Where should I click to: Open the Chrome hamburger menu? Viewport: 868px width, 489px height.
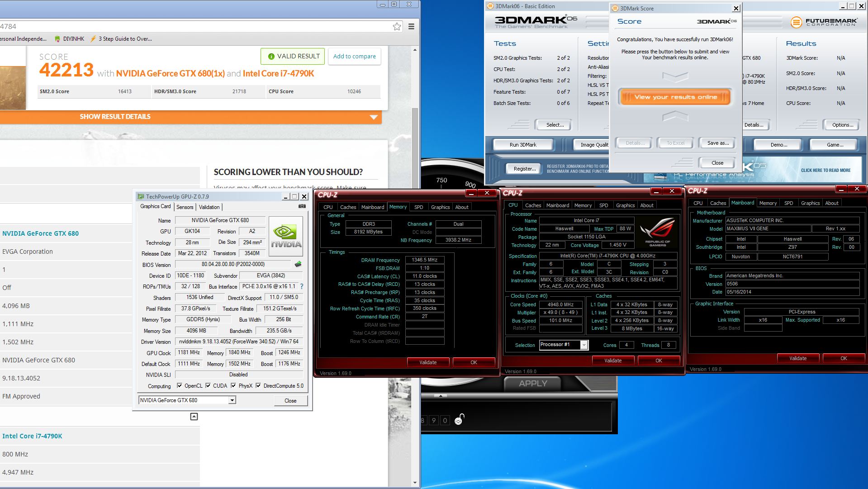coord(411,26)
